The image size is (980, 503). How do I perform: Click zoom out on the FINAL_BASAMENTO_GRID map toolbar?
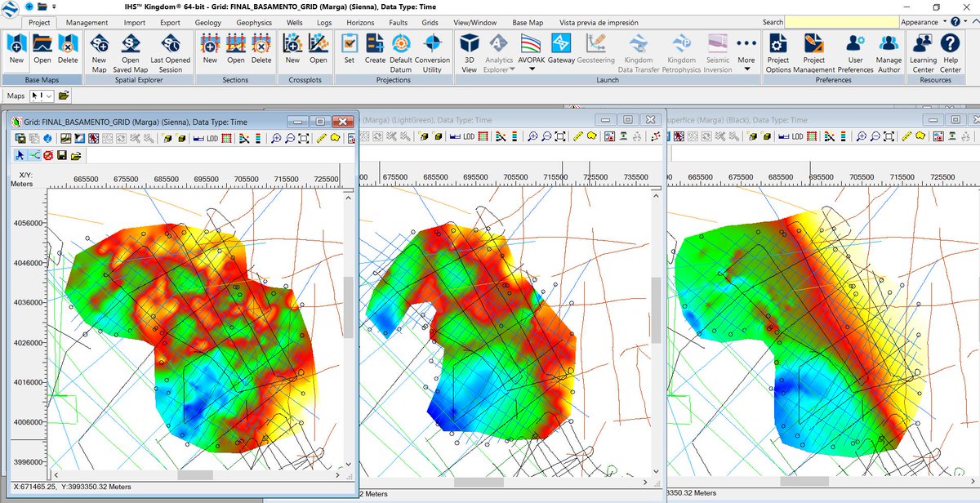pos(290,138)
